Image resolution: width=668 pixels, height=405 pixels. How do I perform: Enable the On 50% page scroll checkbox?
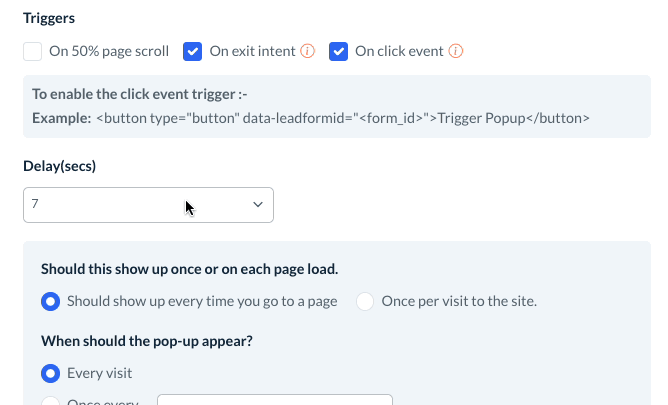[33, 51]
